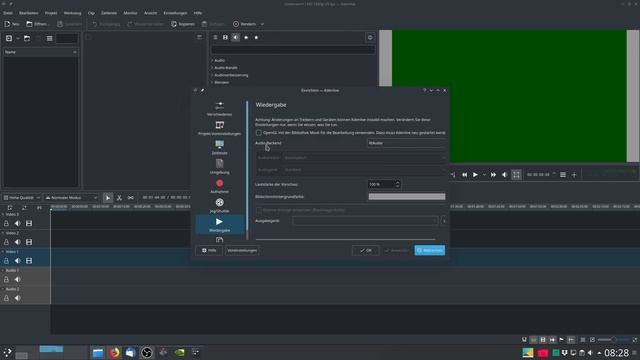
Task: Open the Ausgabegerät dropdown
Action: [365, 221]
